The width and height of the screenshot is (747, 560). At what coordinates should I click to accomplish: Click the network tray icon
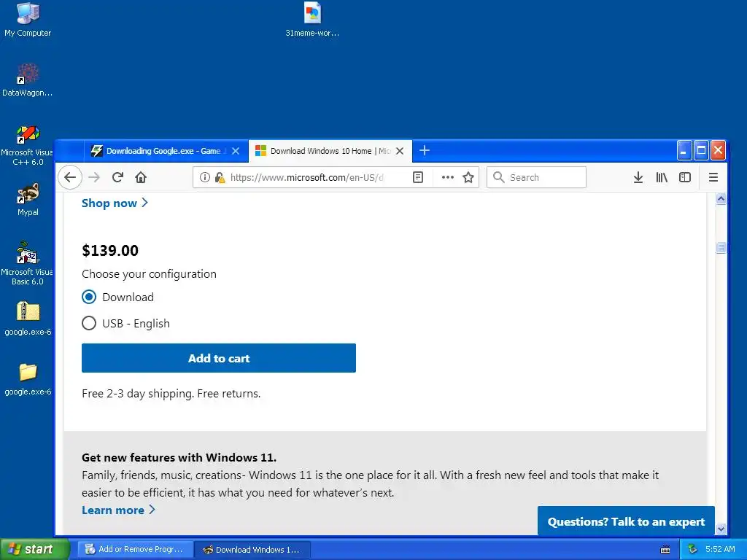click(692, 550)
